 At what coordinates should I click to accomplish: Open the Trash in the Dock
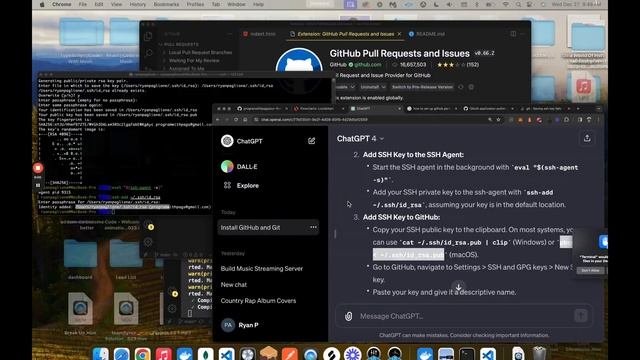(x=539, y=354)
